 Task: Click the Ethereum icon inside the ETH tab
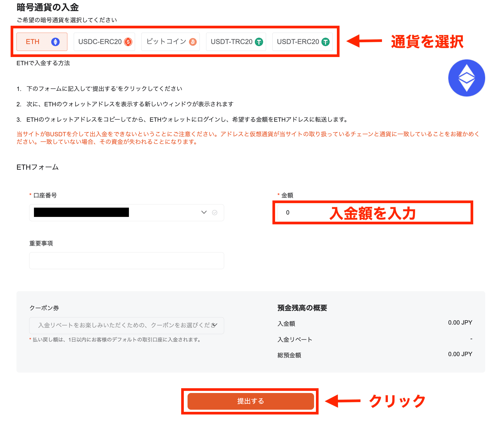[55, 42]
